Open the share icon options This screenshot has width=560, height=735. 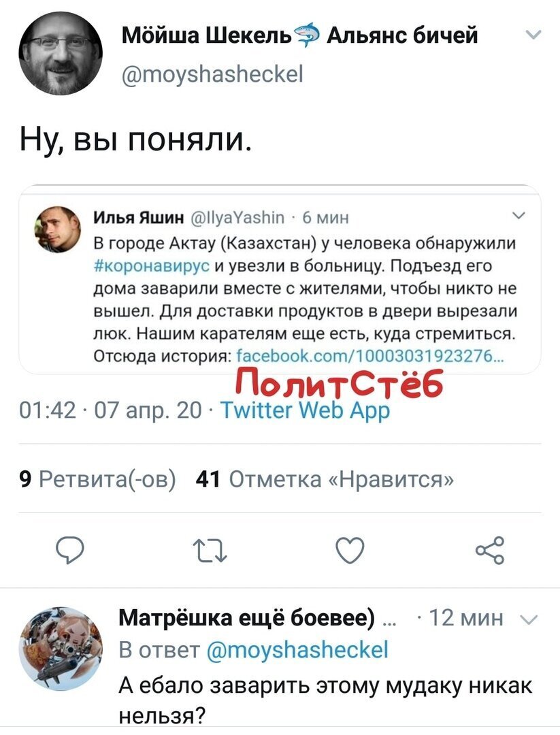(x=490, y=550)
